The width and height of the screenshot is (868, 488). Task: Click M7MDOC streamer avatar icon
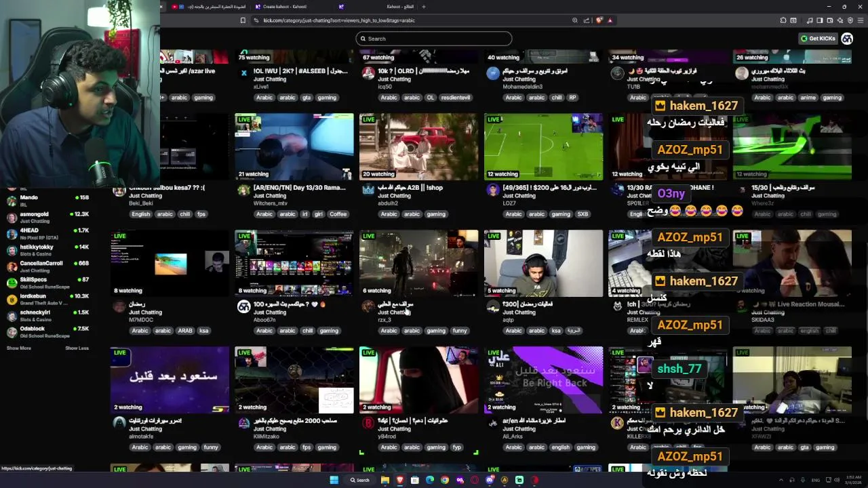(119, 307)
